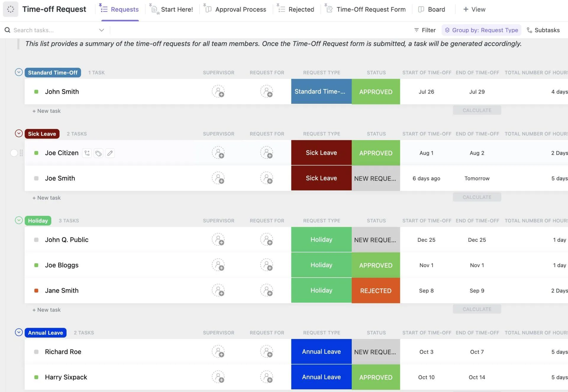Open the tags icon on Joe Citizen row
The height and width of the screenshot is (392, 568).
coord(99,153)
